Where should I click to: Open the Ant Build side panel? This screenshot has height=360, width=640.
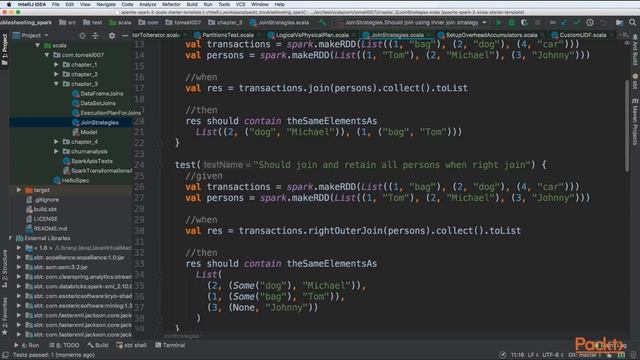(635, 49)
